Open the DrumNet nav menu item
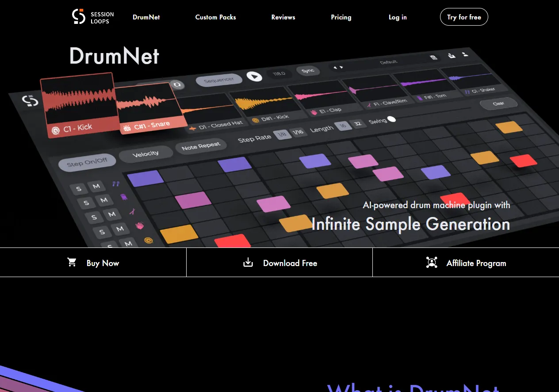This screenshot has width=559, height=392. pos(146,17)
